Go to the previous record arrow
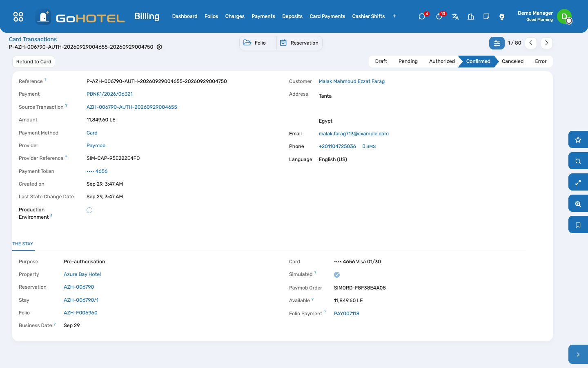This screenshot has height=368, width=588. tap(530, 43)
